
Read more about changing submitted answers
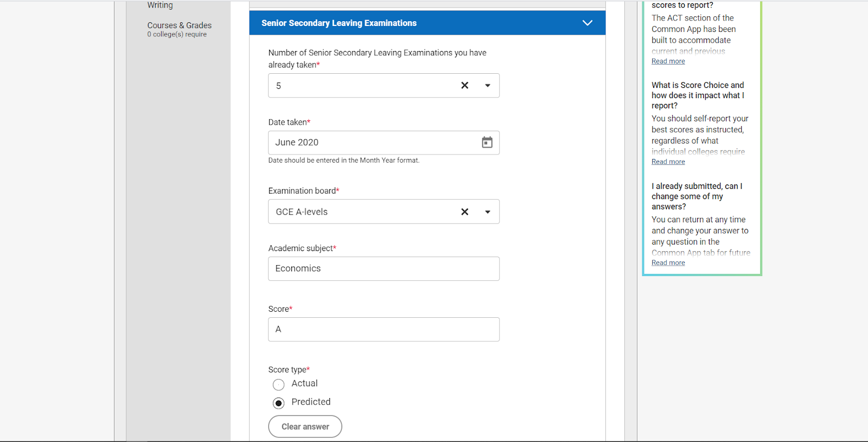pos(668,262)
